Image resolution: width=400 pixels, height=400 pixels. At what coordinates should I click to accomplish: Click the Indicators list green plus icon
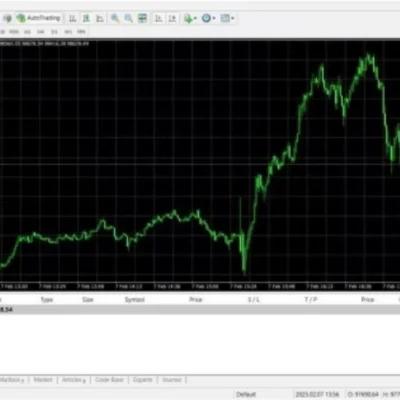point(188,18)
